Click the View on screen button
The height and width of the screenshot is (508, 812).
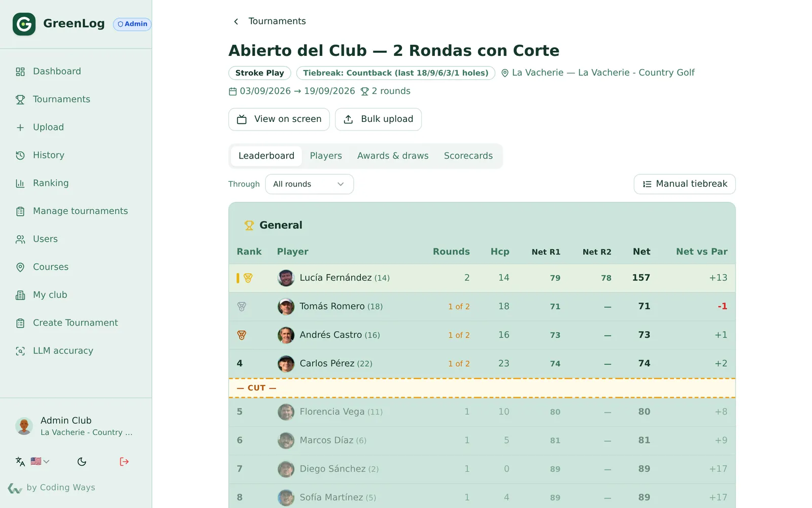click(279, 119)
